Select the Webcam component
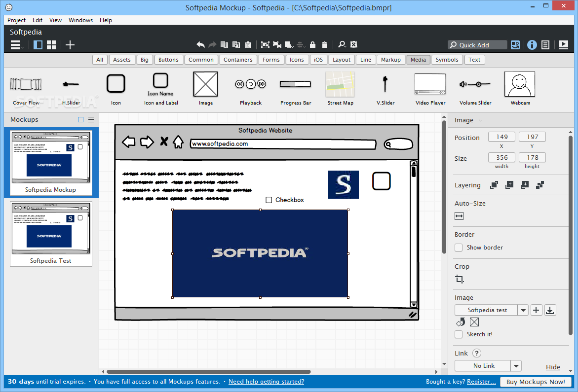The width and height of the screenshot is (578, 392). click(x=520, y=89)
